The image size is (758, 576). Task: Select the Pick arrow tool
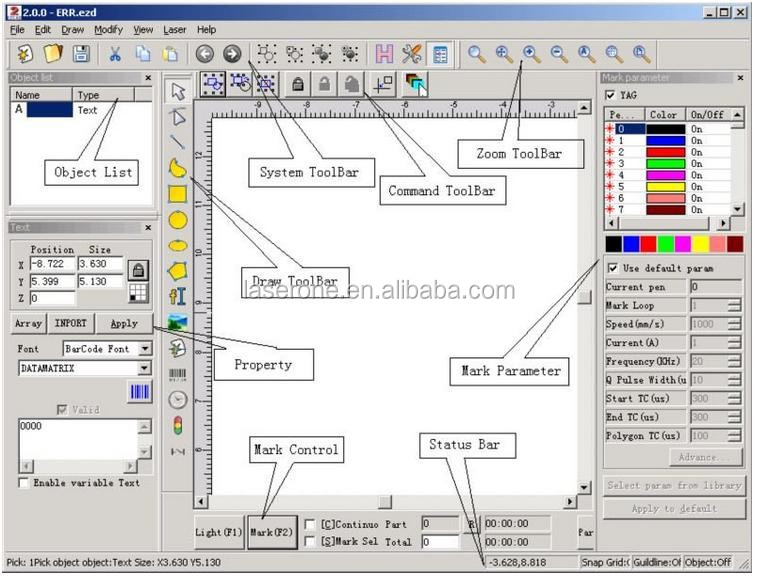(178, 91)
